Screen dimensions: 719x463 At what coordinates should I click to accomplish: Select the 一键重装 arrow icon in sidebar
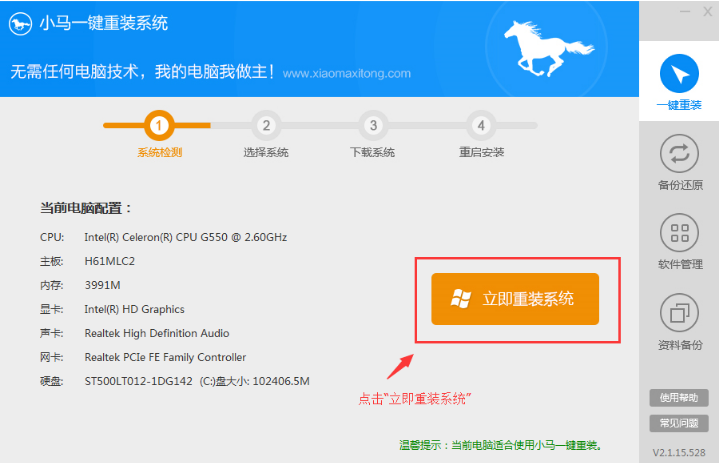[679, 73]
